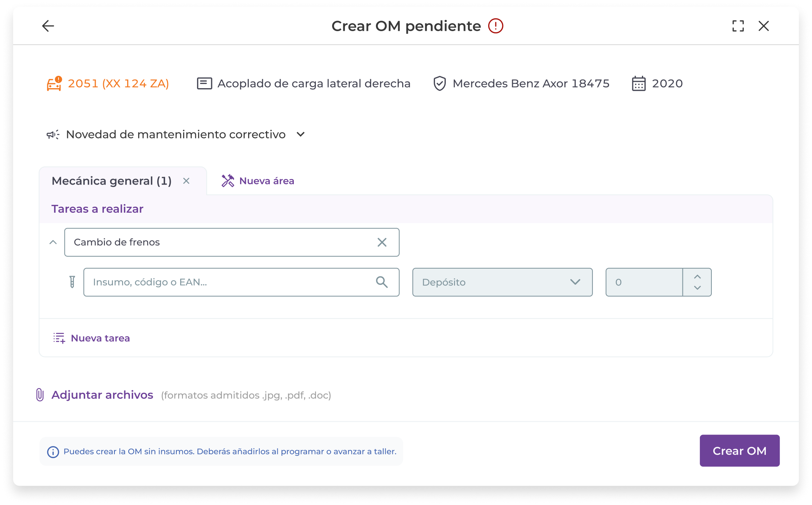Click the back arrow icon
812x505 pixels.
click(48, 26)
